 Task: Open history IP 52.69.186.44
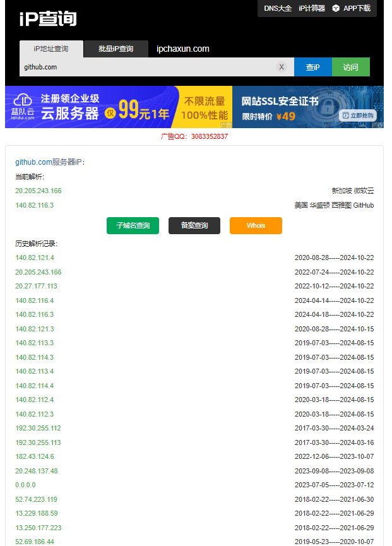[35, 542]
